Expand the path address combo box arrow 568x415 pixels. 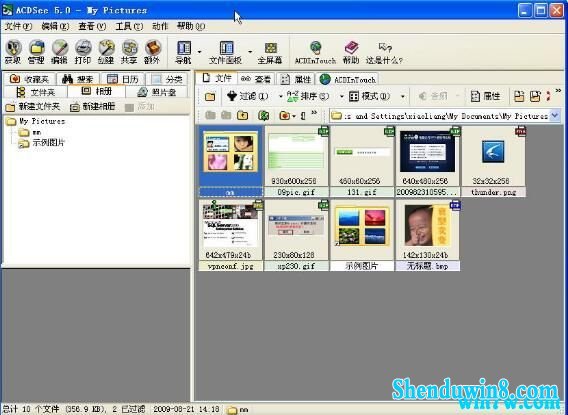[555, 116]
